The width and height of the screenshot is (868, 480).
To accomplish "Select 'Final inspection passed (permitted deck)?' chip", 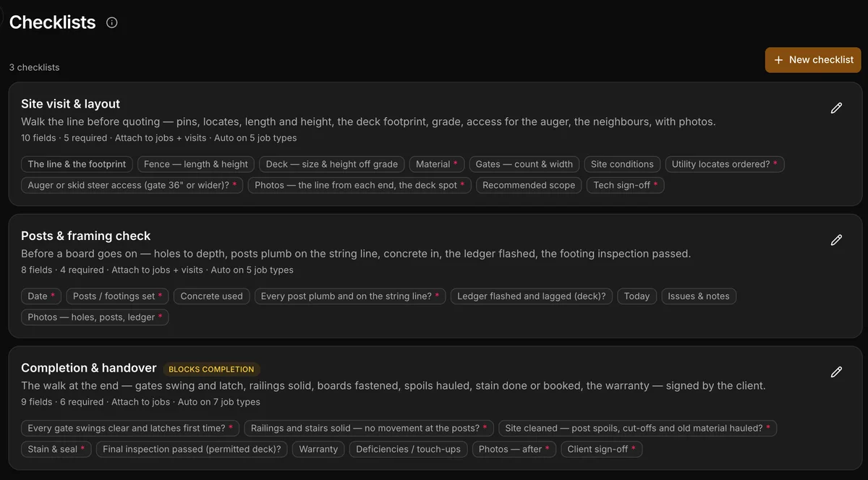I will 192,449.
